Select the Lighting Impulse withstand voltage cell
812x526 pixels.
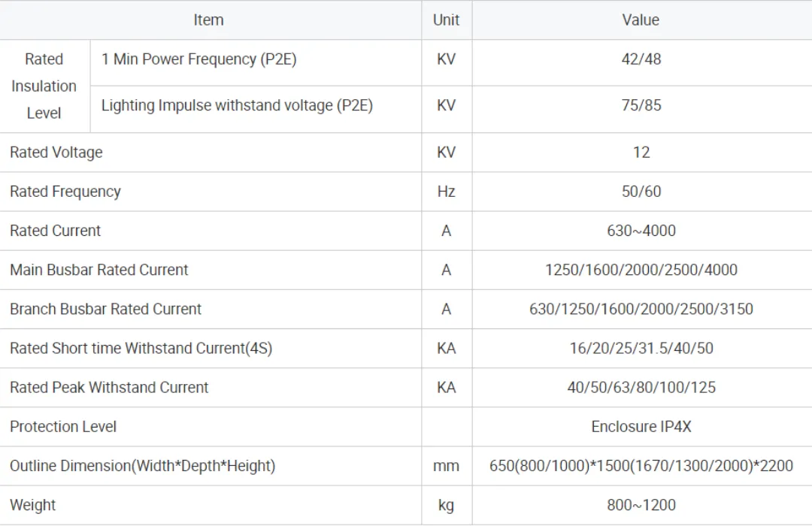pyautogui.click(x=237, y=106)
